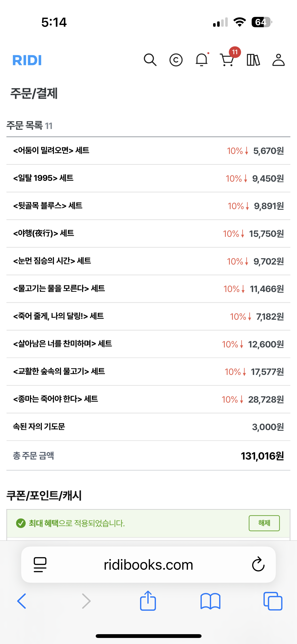Open Safari share sheet icon
The image size is (297, 644).
pyautogui.click(x=148, y=601)
